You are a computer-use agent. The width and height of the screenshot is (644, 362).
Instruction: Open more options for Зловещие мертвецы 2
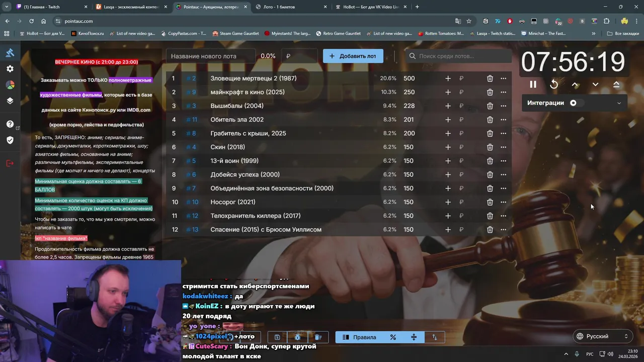tap(503, 78)
